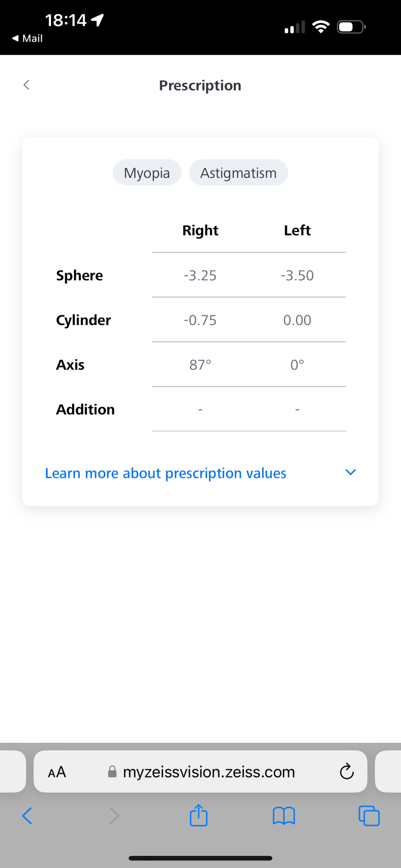Tap the Safari back navigation arrow
This screenshot has width=401, height=868.
[27, 815]
